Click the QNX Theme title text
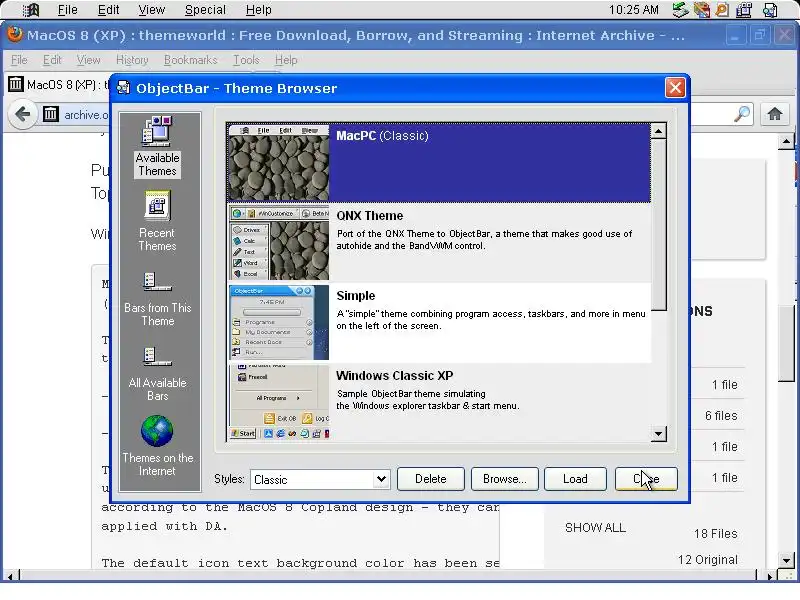 369,216
